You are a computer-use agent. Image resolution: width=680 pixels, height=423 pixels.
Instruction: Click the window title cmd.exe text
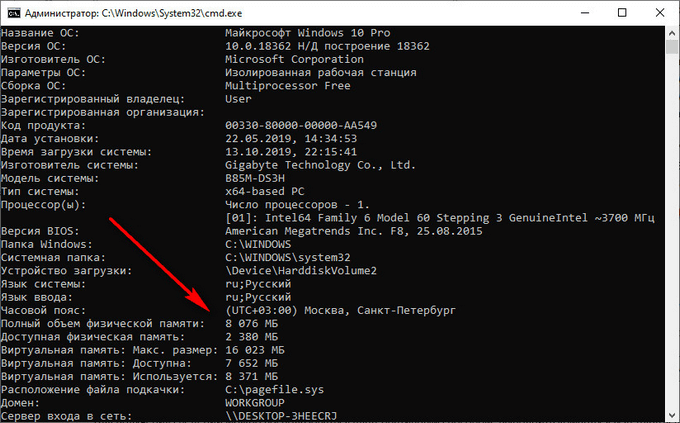[133, 13]
